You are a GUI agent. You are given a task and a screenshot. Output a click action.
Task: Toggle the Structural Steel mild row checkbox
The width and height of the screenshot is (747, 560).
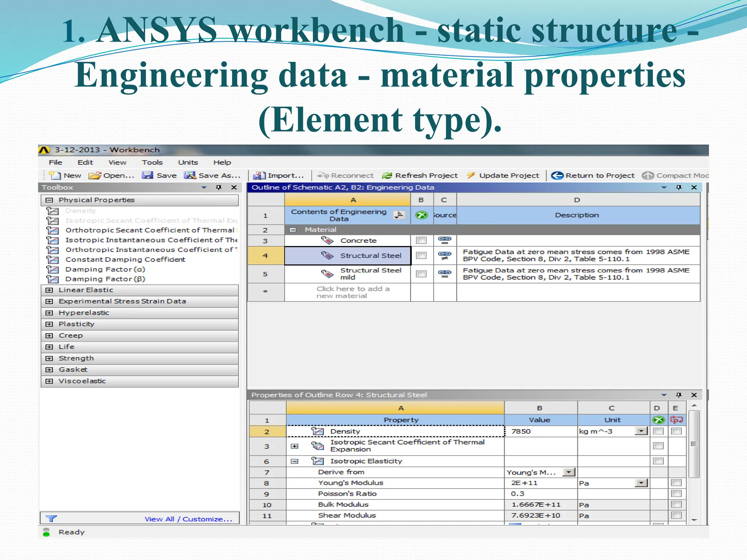pos(421,273)
